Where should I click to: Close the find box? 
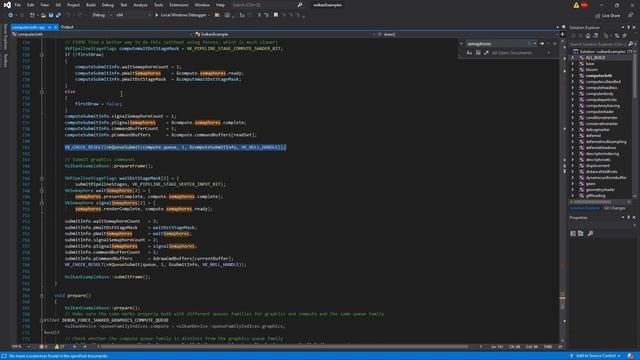(555, 44)
